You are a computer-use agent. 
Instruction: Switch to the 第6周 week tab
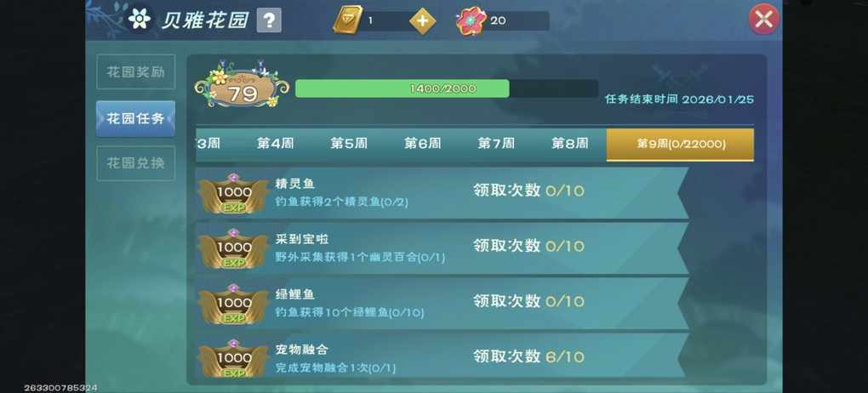(x=422, y=144)
